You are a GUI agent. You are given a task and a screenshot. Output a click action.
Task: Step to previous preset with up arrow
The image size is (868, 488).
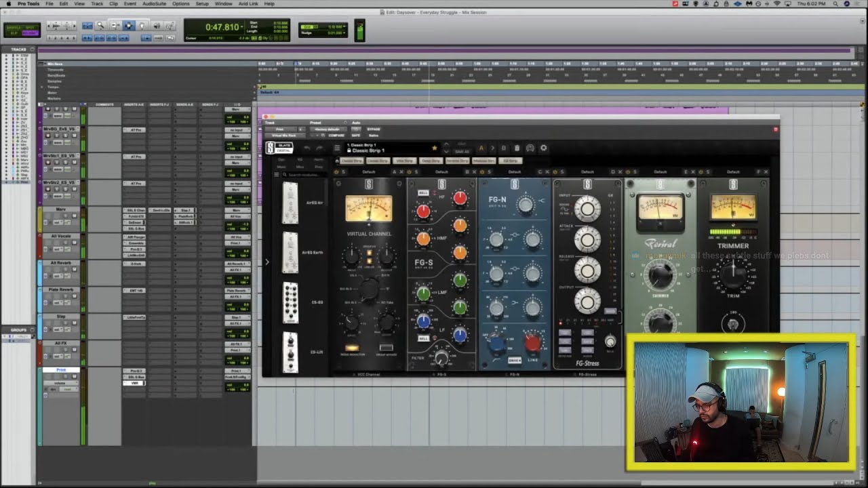tap(446, 144)
